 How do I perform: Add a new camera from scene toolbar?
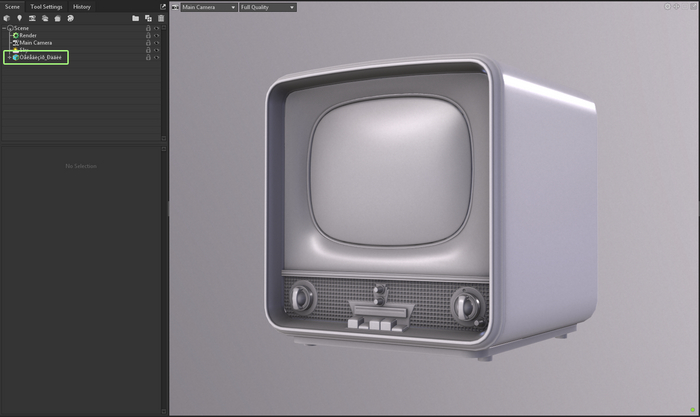point(32,18)
